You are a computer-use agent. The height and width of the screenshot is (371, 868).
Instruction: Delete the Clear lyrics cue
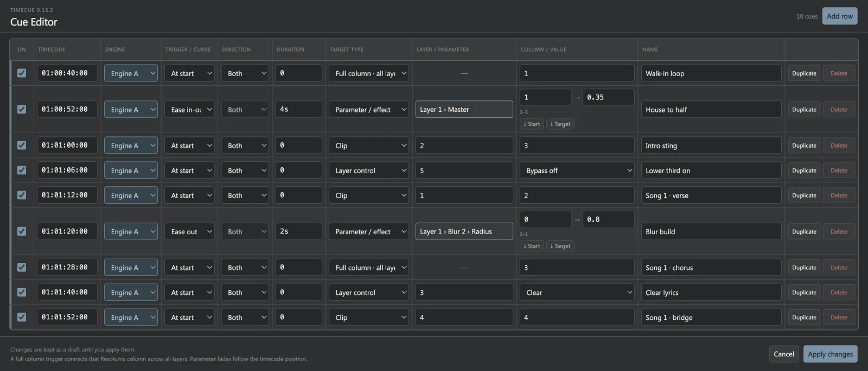coord(839,292)
